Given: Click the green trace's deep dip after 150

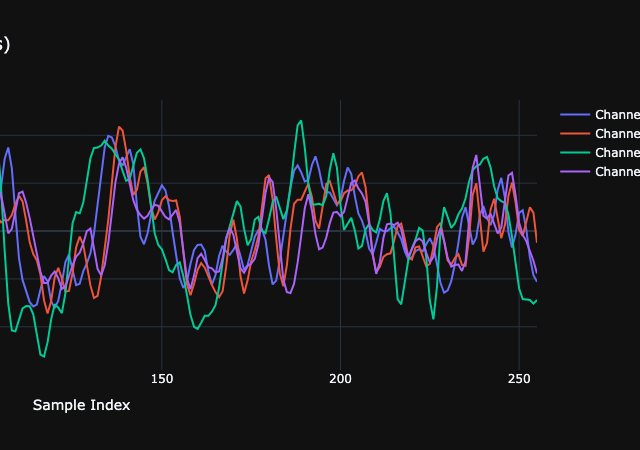Looking at the screenshot, I should click(197, 328).
